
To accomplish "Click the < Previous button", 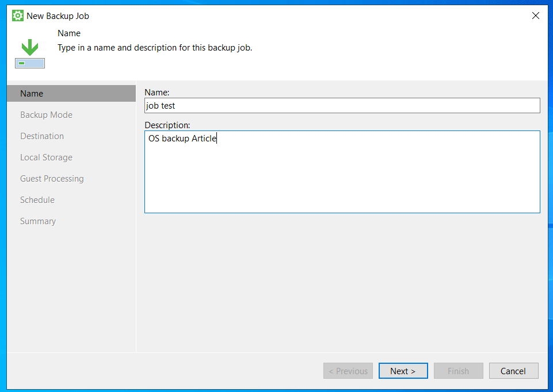I will [348, 371].
